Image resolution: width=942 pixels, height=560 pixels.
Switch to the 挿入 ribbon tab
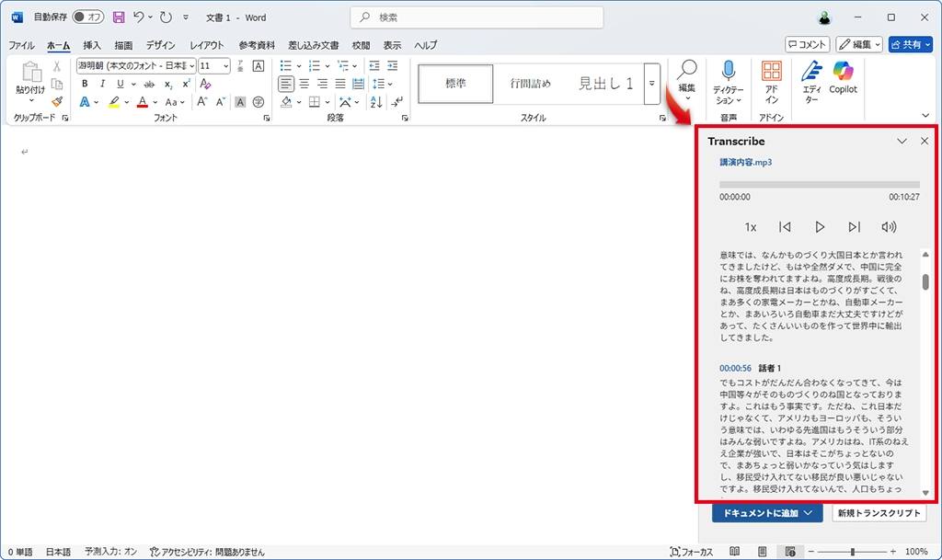92,45
